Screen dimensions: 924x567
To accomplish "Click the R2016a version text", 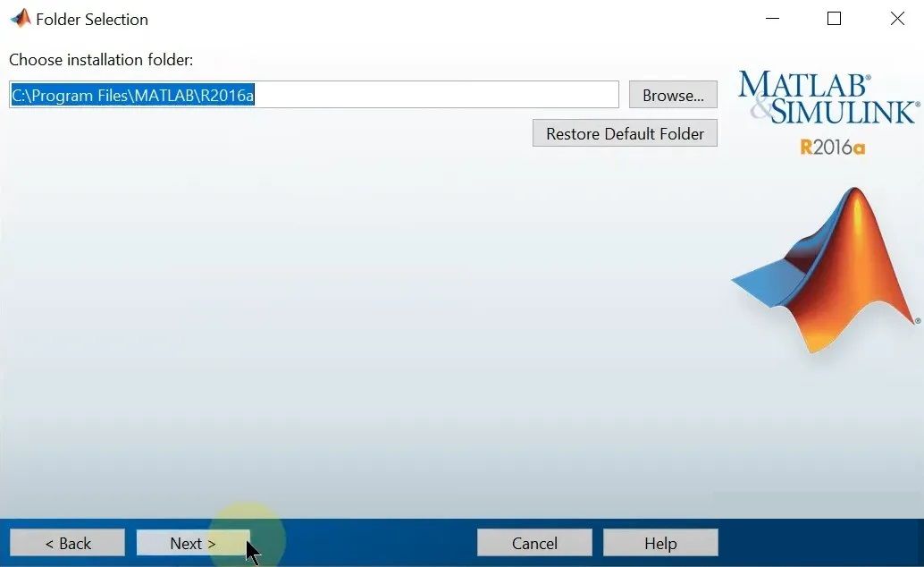I will point(832,147).
